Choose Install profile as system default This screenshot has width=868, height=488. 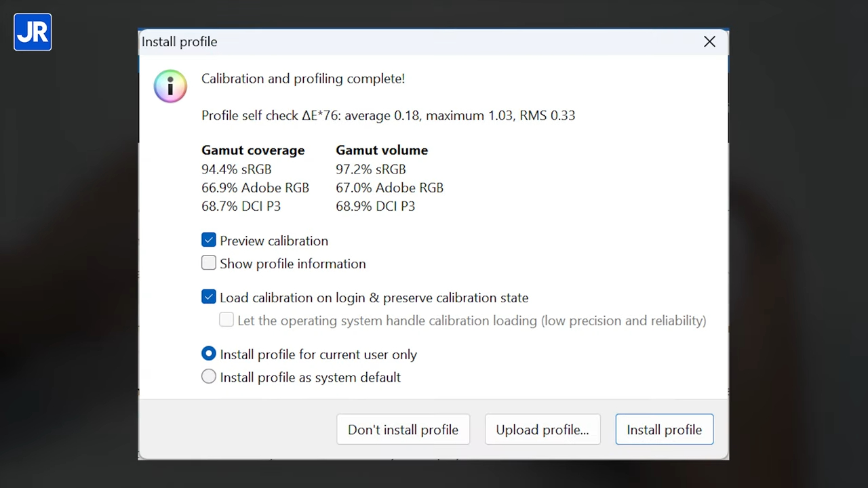click(x=209, y=377)
